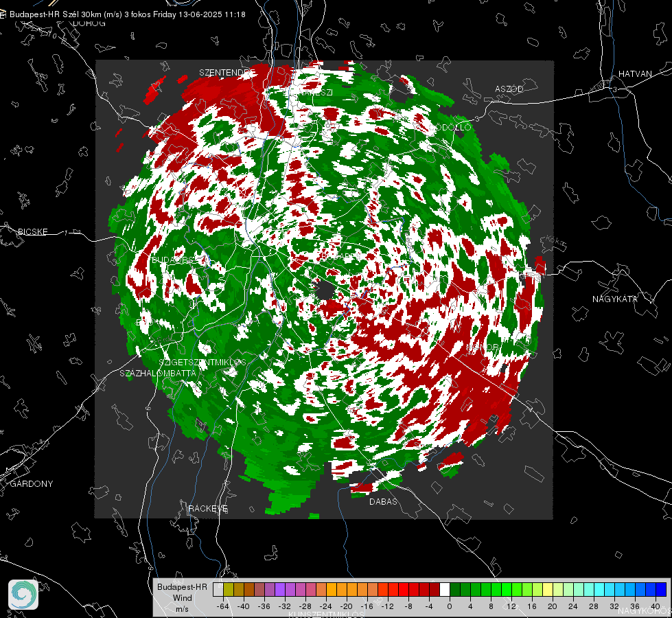Click the NAGYKATA town label

point(614,299)
